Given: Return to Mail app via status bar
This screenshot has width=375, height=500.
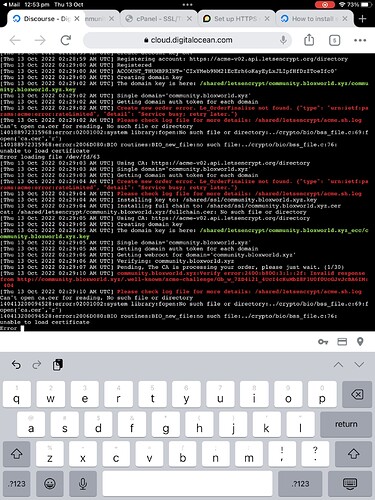Looking at the screenshot, I should click(x=11, y=4).
